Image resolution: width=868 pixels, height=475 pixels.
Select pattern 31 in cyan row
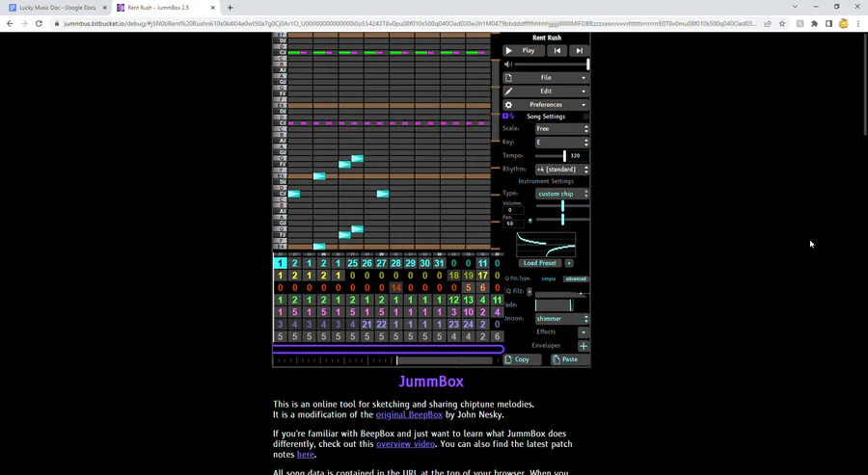point(439,263)
